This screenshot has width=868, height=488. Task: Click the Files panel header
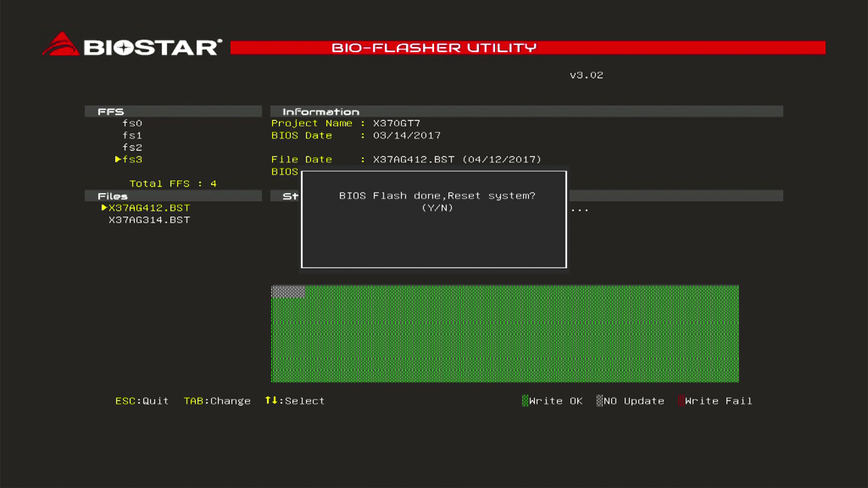[x=173, y=196]
